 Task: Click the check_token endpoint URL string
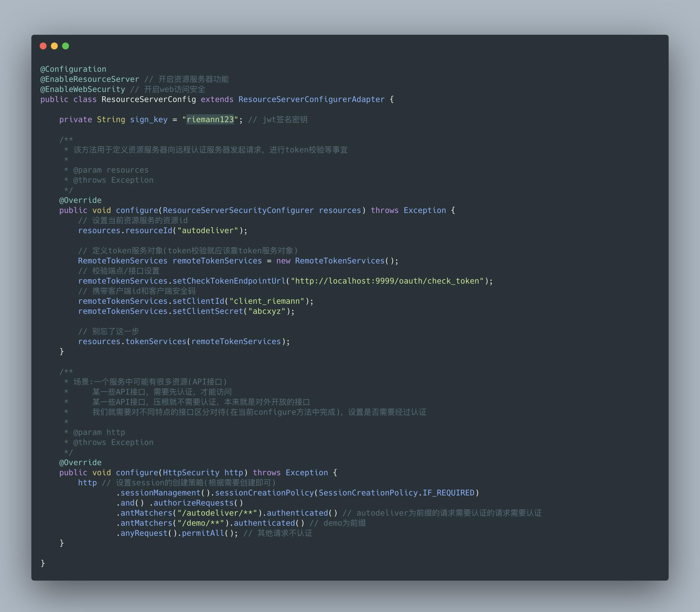(387, 281)
